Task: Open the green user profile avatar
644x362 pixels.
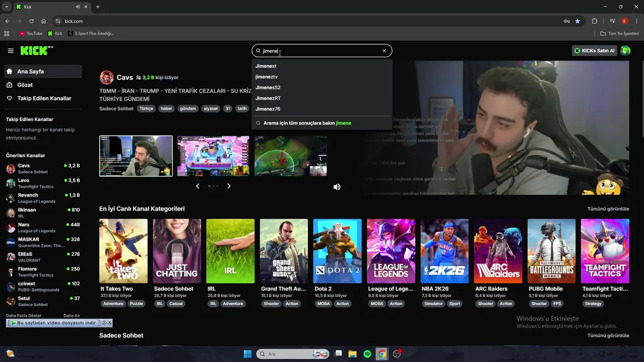Action: point(625,51)
